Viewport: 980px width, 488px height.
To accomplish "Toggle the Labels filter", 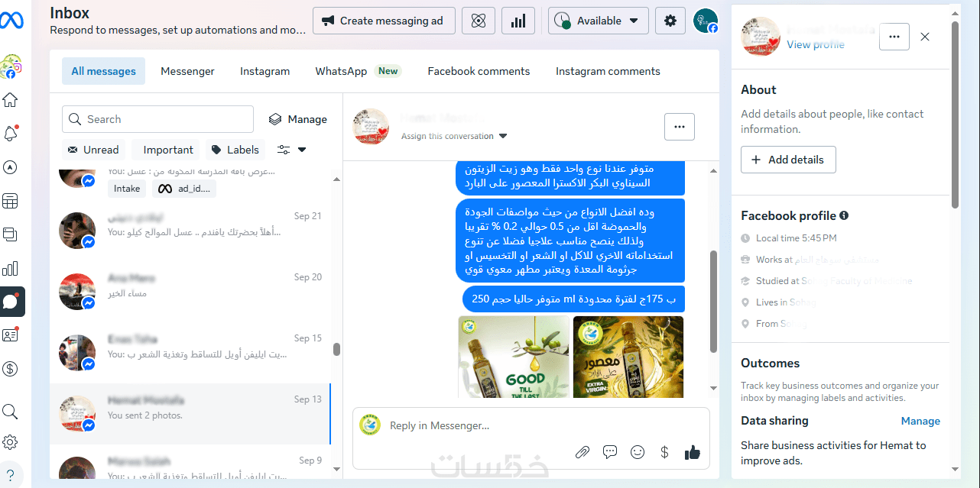I will point(235,150).
